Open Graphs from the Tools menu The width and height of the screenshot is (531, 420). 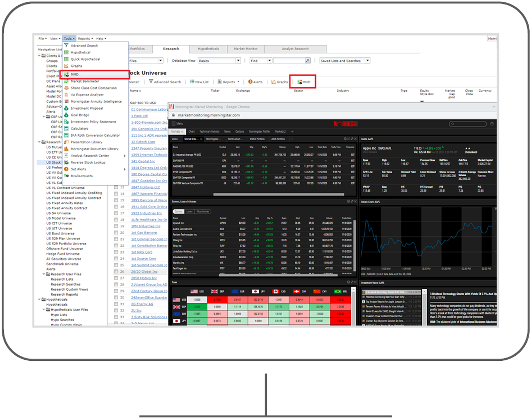point(76,66)
